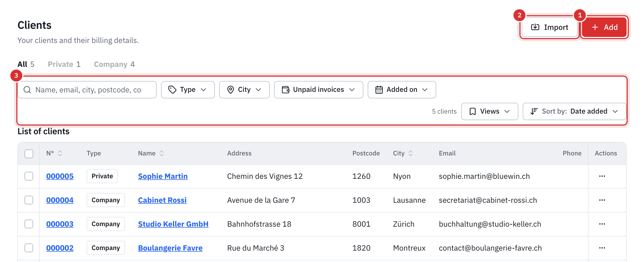Open actions menu for Cabinet Rossi
644x262 pixels.
602,200
